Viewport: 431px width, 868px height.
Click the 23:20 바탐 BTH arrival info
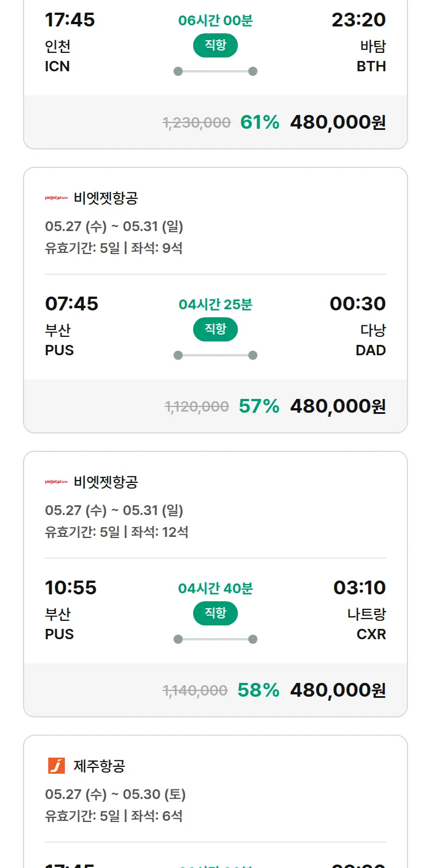pyautogui.click(x=359, y=42)
